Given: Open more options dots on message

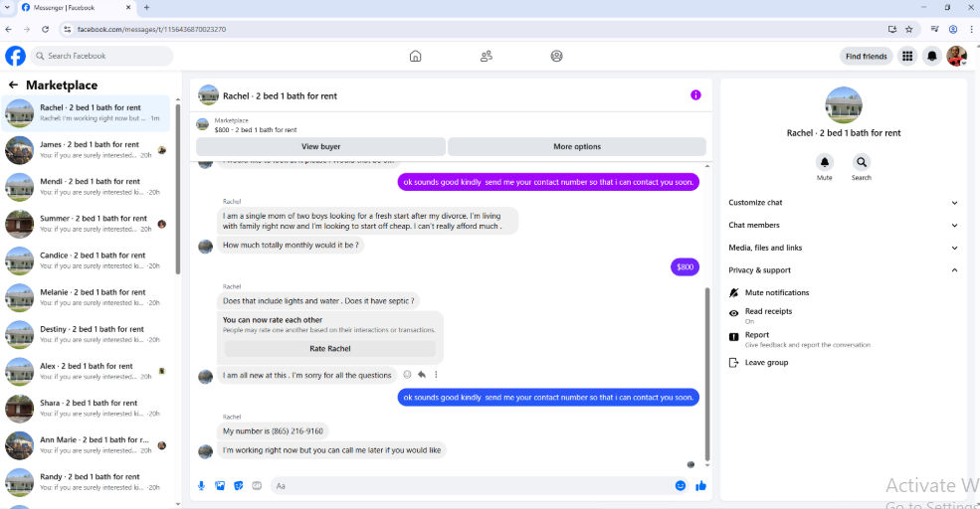Looking at the screenshot, I should coord(436,375).
